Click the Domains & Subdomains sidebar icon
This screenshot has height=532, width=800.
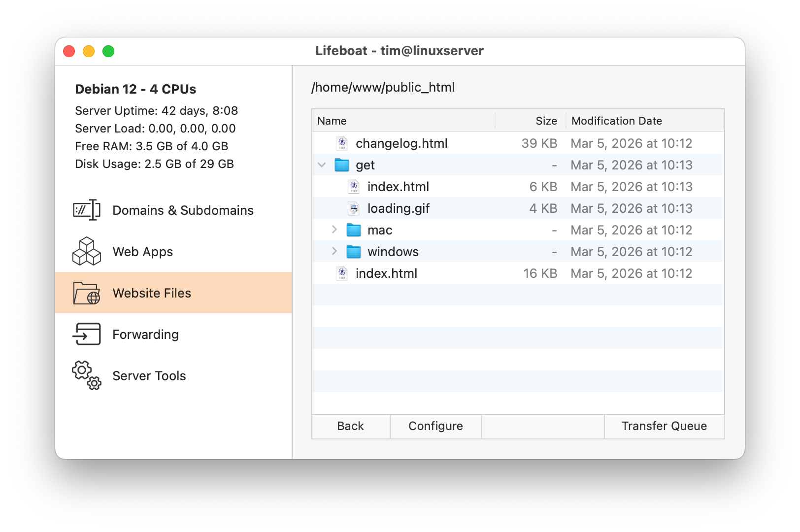[x=86, y=210]
